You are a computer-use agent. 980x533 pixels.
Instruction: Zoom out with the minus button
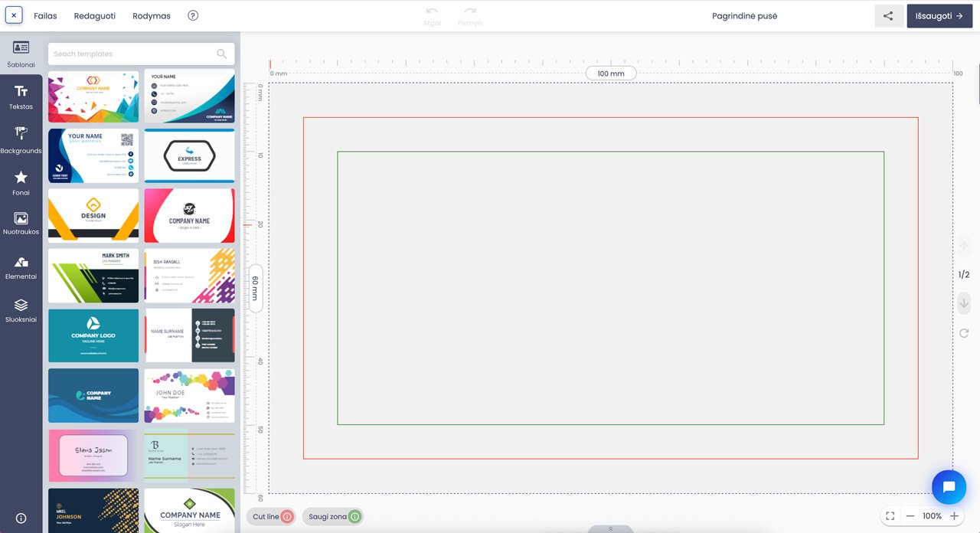[x=910, y=516]
